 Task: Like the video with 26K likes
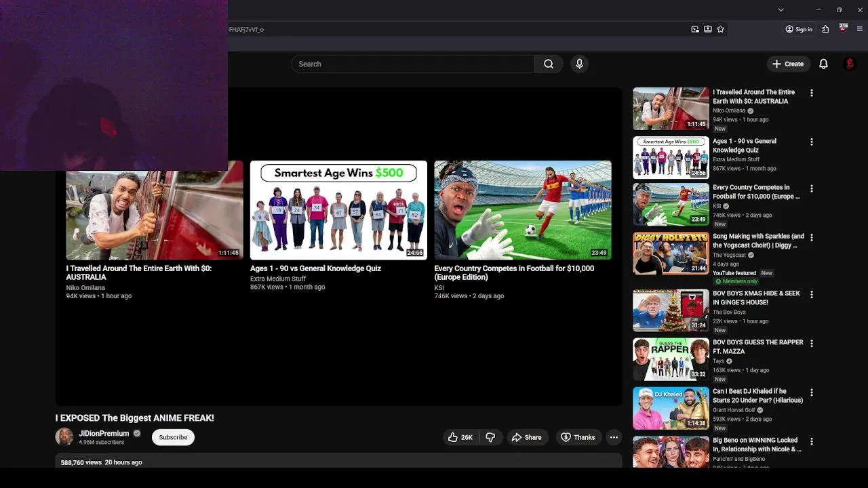pos(460,437)
